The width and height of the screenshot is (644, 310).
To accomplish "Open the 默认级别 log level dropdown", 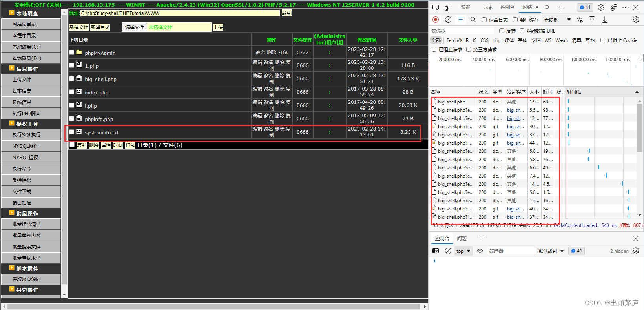I will [551, 251].
